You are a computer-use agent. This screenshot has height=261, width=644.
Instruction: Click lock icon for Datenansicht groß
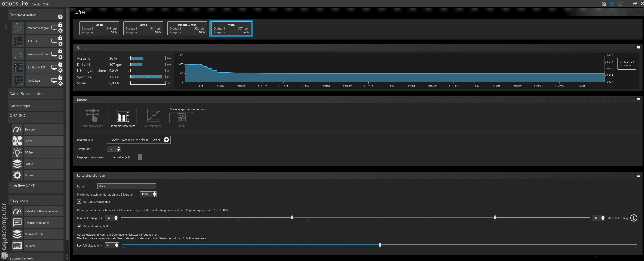coord(60,25)
